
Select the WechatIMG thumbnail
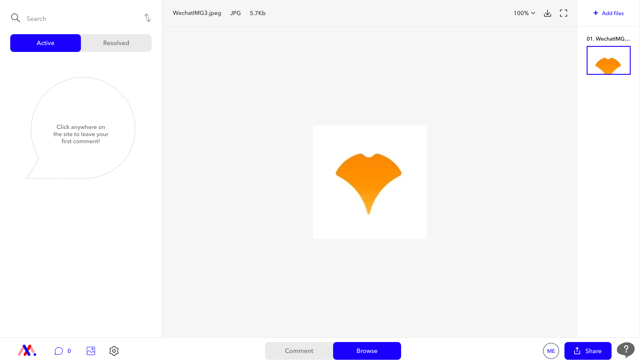tap(608, 60)
